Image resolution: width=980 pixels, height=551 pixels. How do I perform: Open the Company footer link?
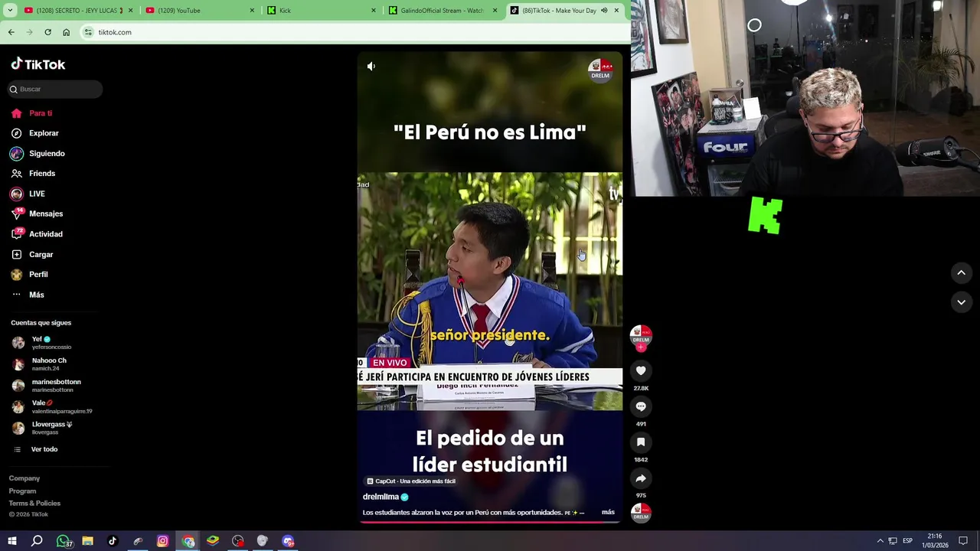tap(24, 478)
